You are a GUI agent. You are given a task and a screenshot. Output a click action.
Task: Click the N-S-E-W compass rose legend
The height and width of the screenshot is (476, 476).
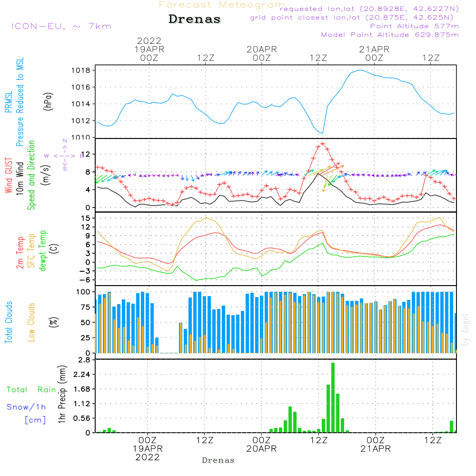pos(64,156)
